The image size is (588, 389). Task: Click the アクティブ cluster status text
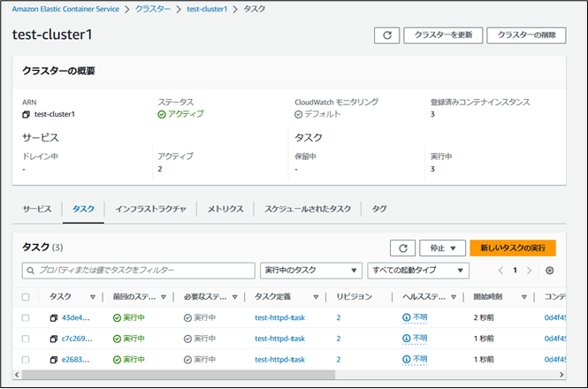(186, 114)
